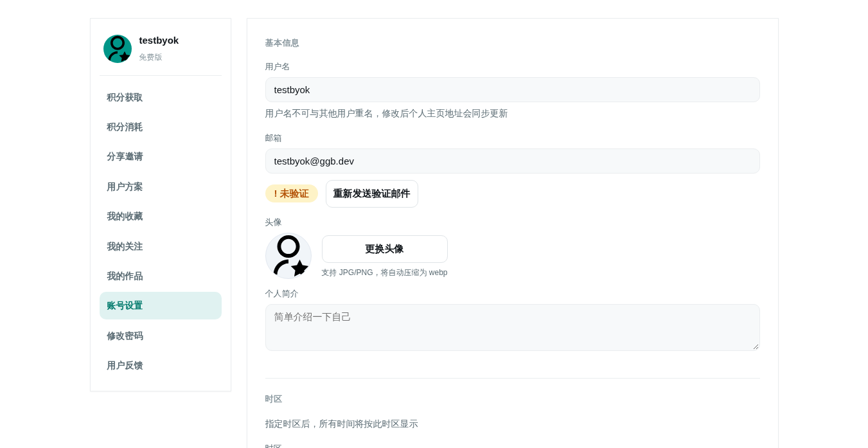Viewport: 868px width, 448px height.
Task: Open 我的作品 section
Action: tap(161, 276)
